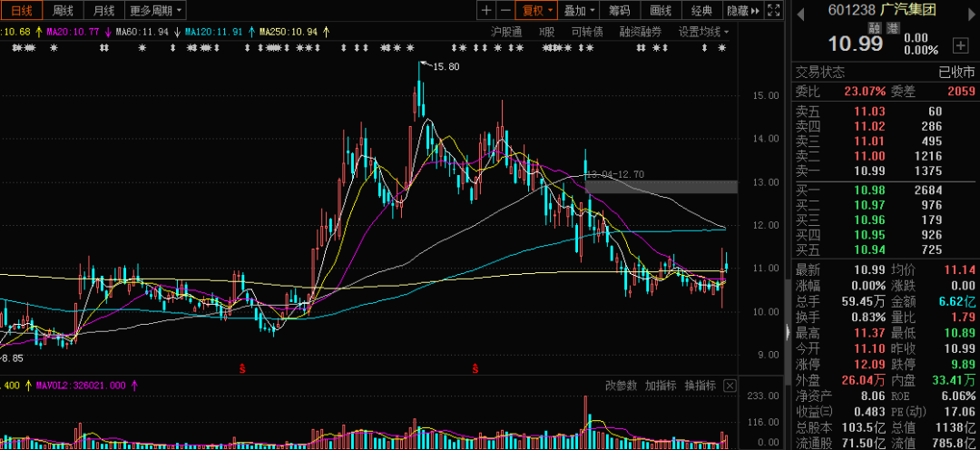Click the 换指标 button
The image size is (980, 450).
(701, 386)
